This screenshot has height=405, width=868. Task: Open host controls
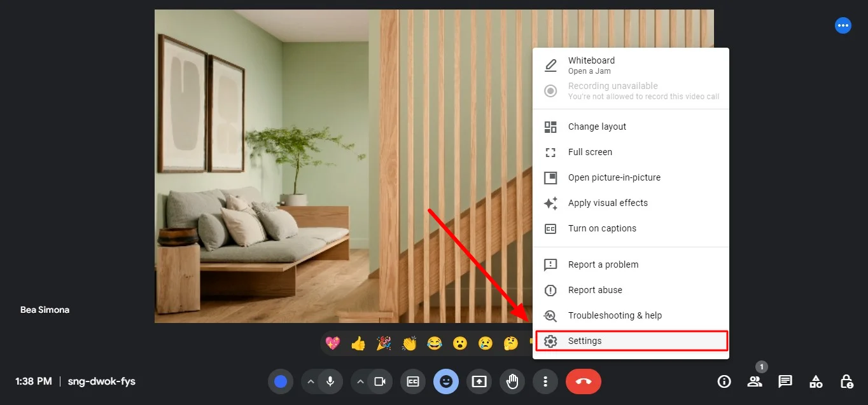pyautogui.click(x=846, y=381)
